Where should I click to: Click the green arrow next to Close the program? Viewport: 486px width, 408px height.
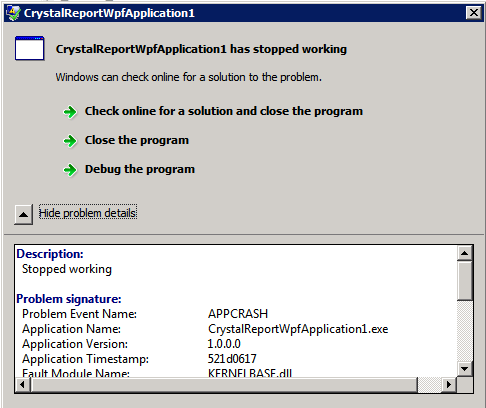[70, 141]
